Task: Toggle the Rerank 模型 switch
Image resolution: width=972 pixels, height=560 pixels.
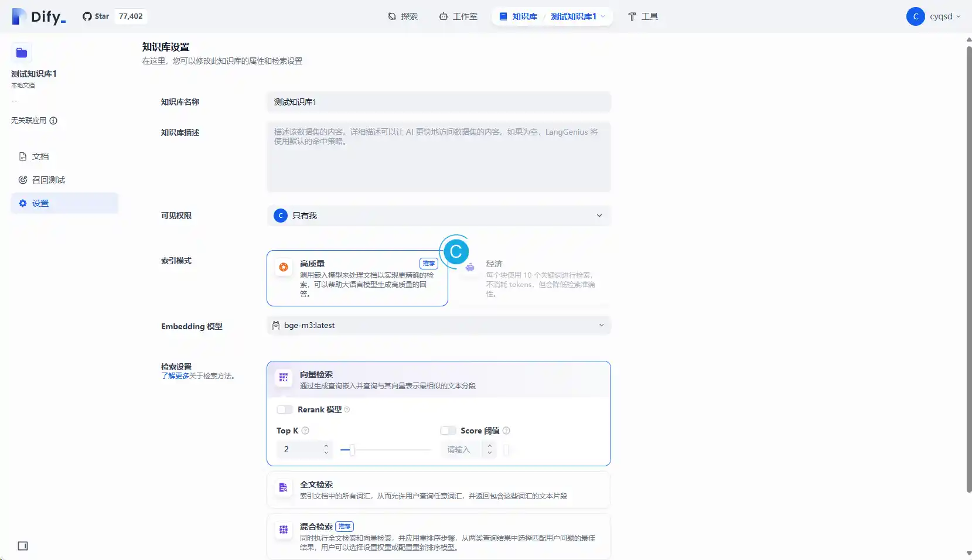Action: point(285,409)
